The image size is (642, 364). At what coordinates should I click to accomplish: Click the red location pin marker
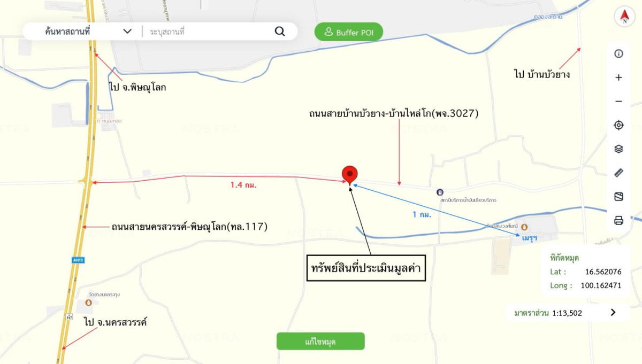pos(349,175)
